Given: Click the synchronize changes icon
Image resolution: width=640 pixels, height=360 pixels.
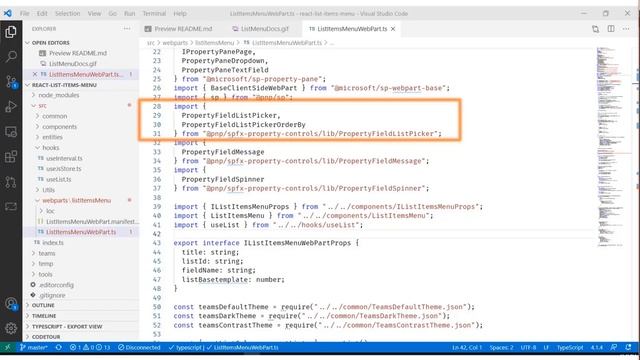Looking at the screenshot, I should pyautogui.click(x=59, y=347).
